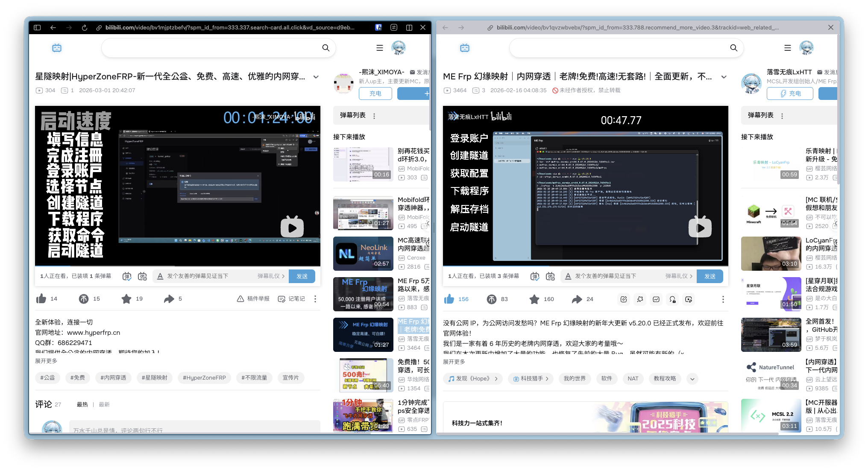Click 充电 button for 落雪无痕LxHTT
This screenshot has height=471, width=868.
(x=790, y=94)
